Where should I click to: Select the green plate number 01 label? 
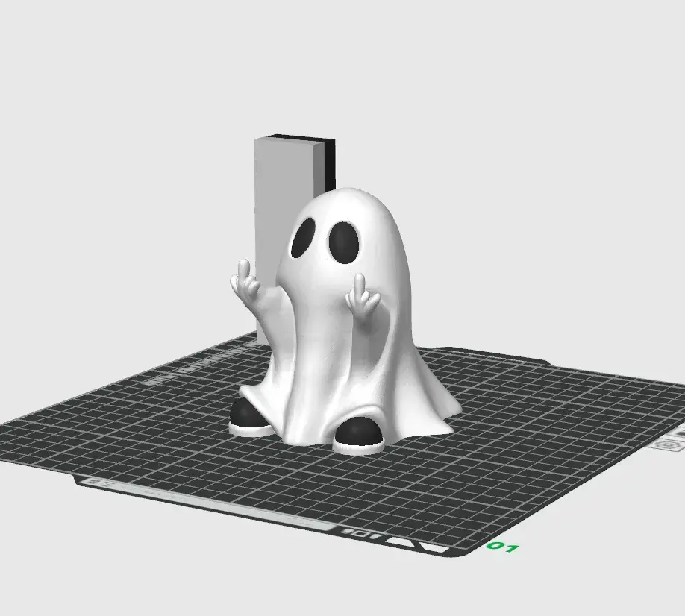click(x=502, y=547)
